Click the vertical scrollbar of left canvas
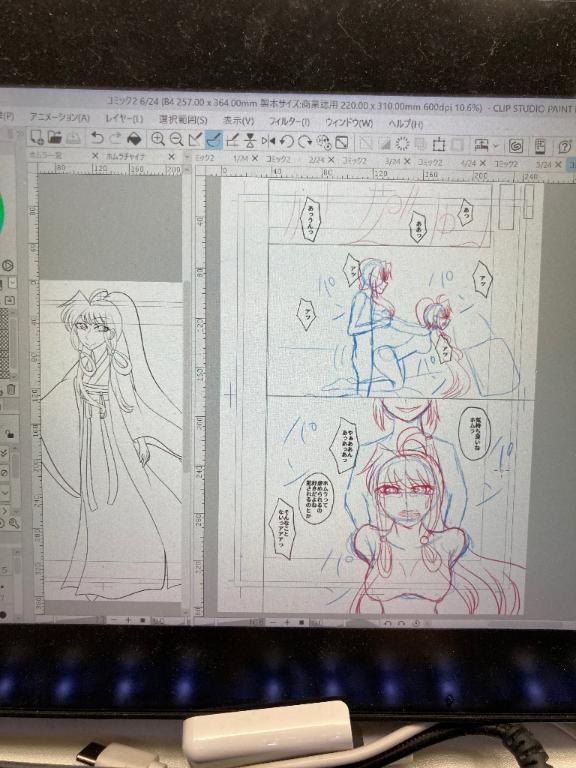This screenshot has height=768, width=576. click(186, 376)
